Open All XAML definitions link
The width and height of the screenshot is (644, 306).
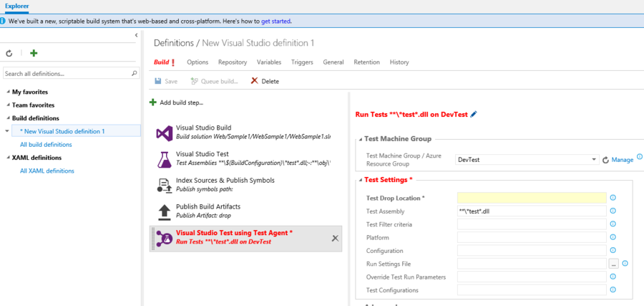47,171
